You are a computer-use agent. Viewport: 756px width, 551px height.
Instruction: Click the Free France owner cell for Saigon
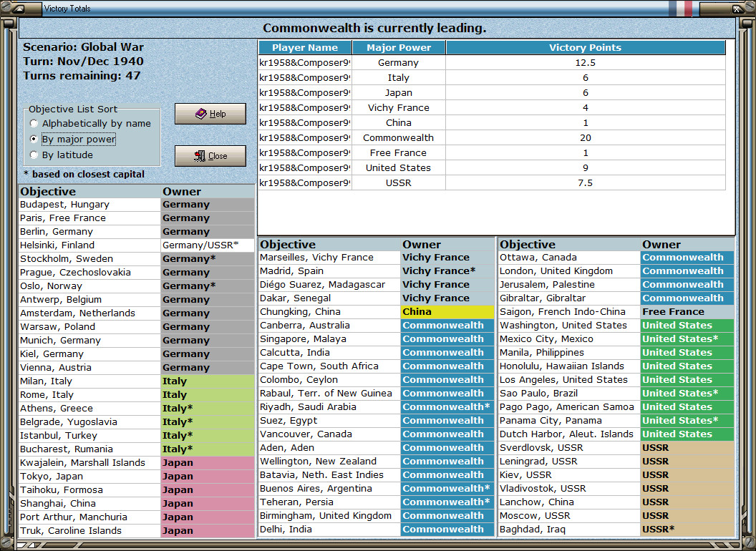pyautogui.click(x=687, y=312)
